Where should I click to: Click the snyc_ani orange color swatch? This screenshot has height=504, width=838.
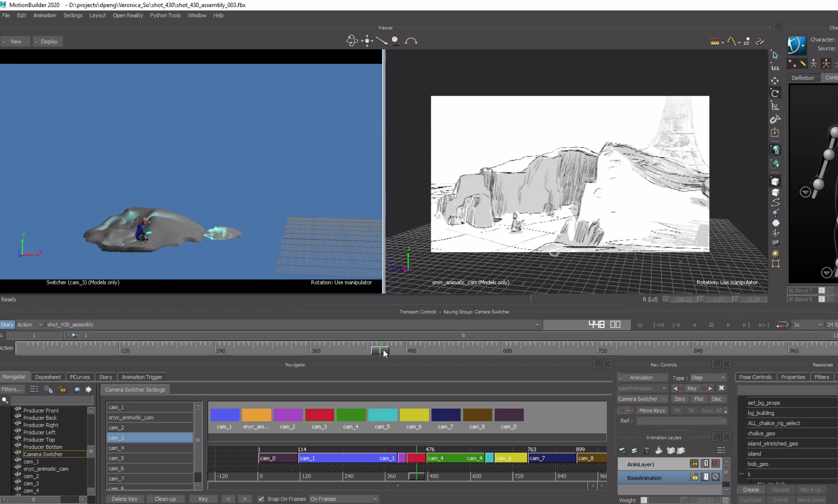[x=257, y=415]
